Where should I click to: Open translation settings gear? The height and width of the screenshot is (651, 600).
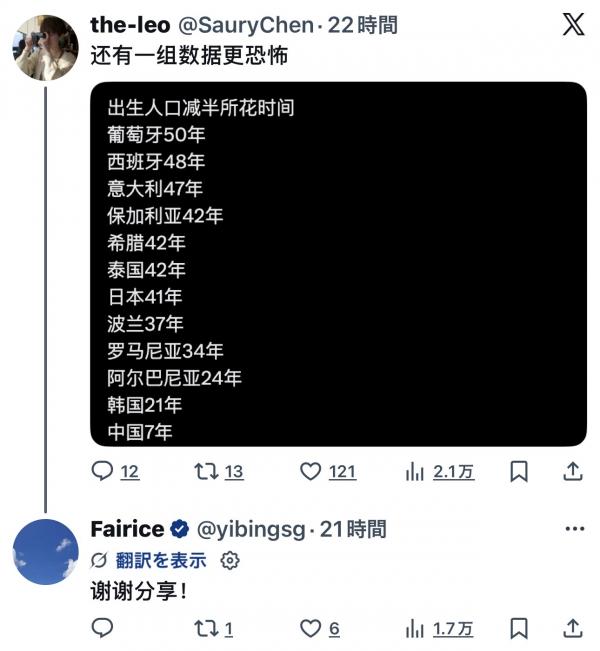(230, 560)
